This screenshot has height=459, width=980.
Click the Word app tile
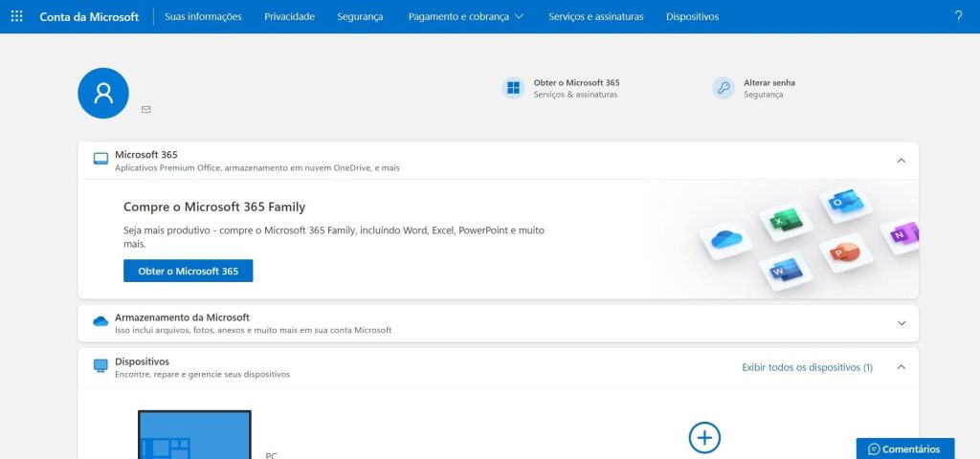[786, 271]
